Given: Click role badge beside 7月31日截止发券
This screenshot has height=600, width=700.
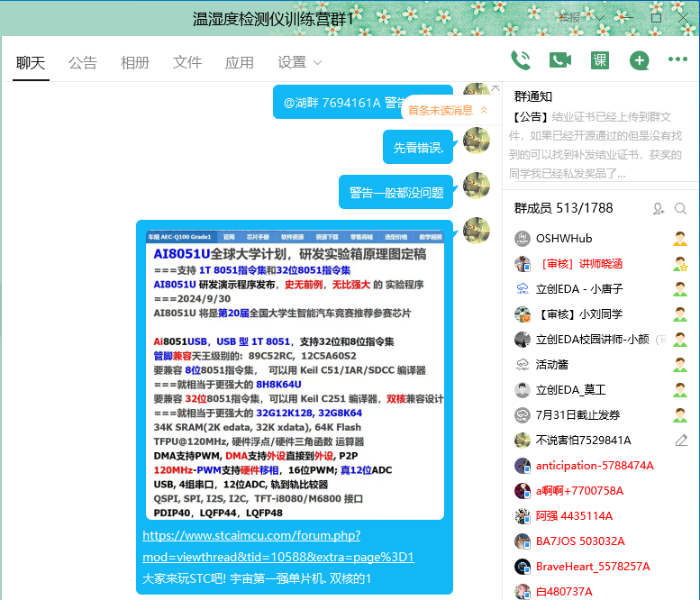Looking at the screenshot, I should pyautogui.click(x=680, y=415).
